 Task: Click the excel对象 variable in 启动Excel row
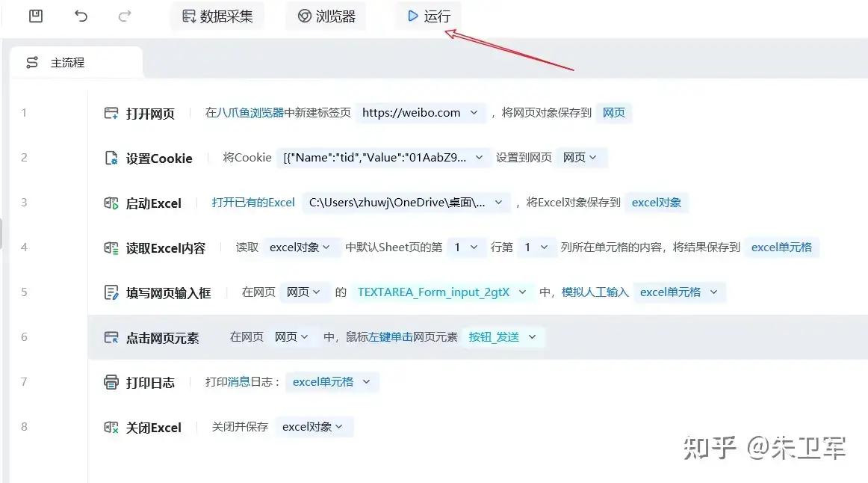point(657,203)
